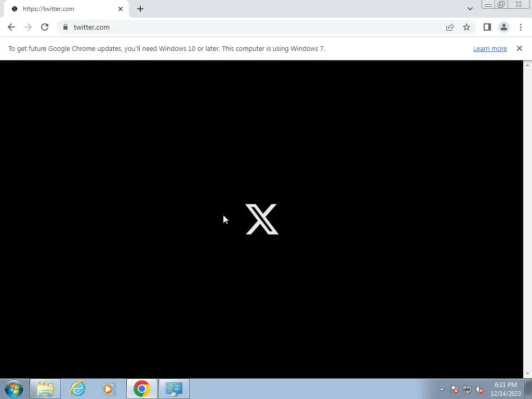Open the Chrome side panel

coord(487,27)
